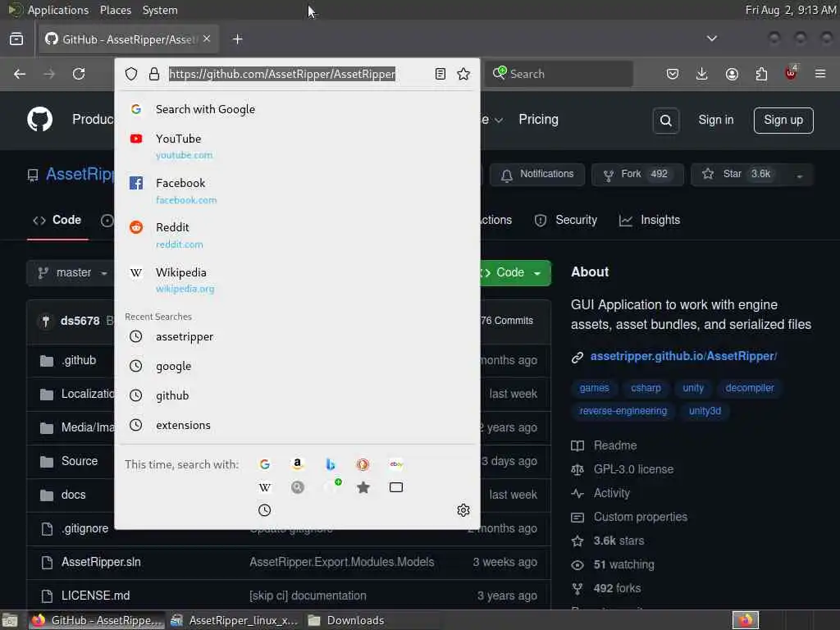Click the Notifications button
This screenshot has height=630, width=840.
pos(536,175)
